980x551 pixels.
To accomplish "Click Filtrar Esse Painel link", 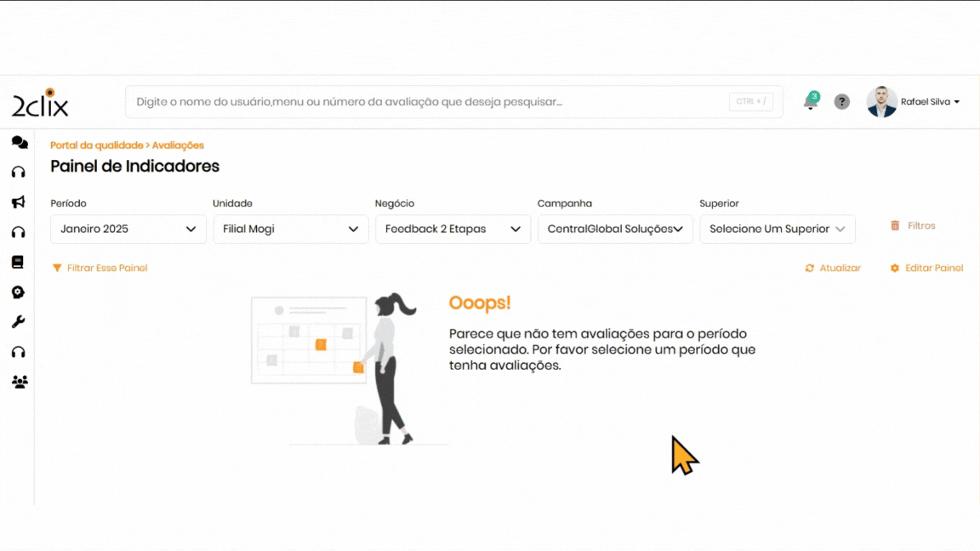I will [100, 268].
